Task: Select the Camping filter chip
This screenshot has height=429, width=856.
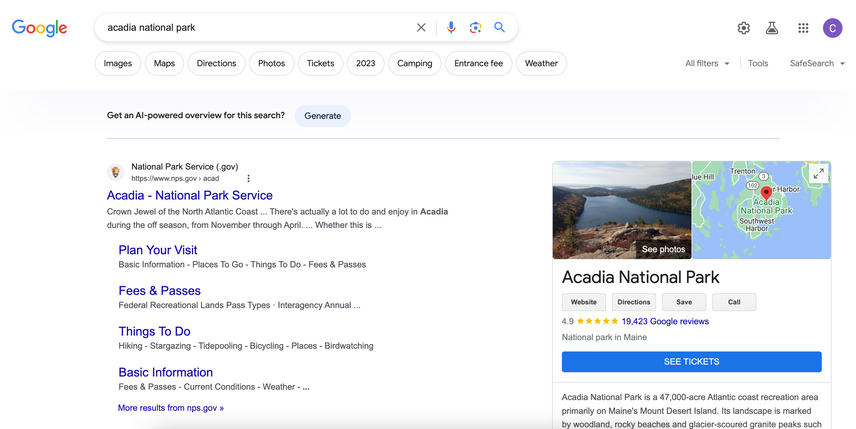Action: pos(414,63)
